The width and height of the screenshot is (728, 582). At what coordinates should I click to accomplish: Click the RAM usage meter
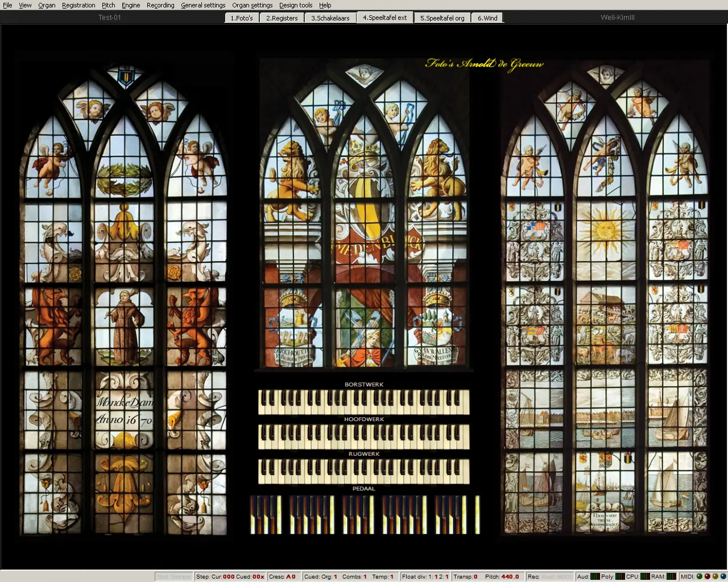(671, 576)
